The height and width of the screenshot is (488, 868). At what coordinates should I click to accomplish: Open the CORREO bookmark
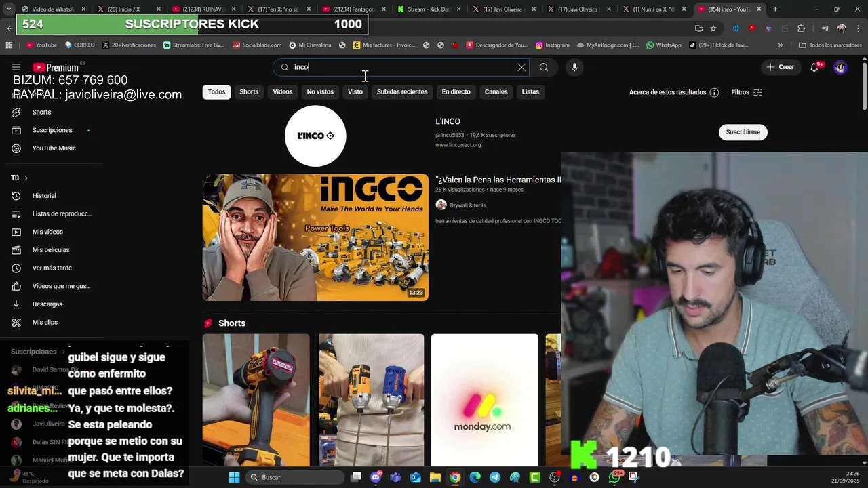click(79, 45)
